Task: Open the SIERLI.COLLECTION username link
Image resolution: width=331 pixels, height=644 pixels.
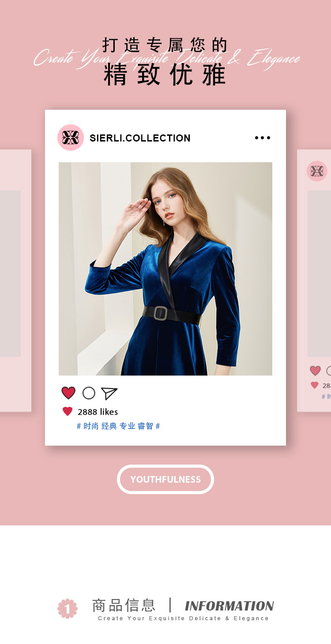Action: [140, 138]
